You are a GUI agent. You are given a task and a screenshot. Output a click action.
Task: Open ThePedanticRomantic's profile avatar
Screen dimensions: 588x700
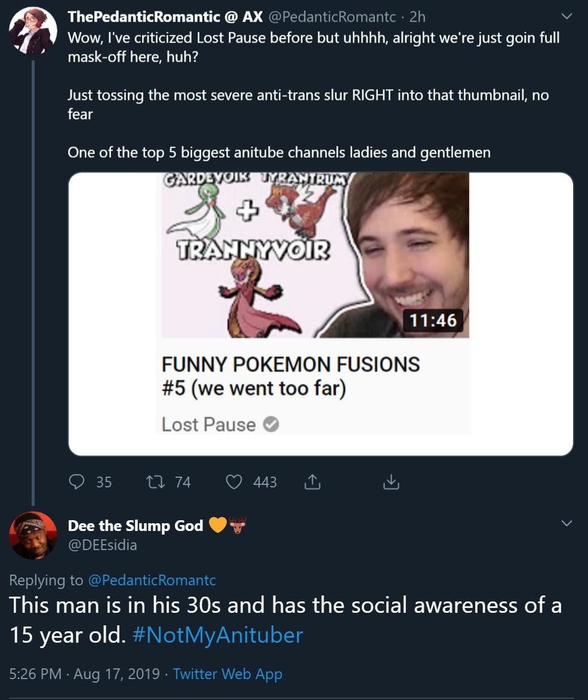(33, 30)
